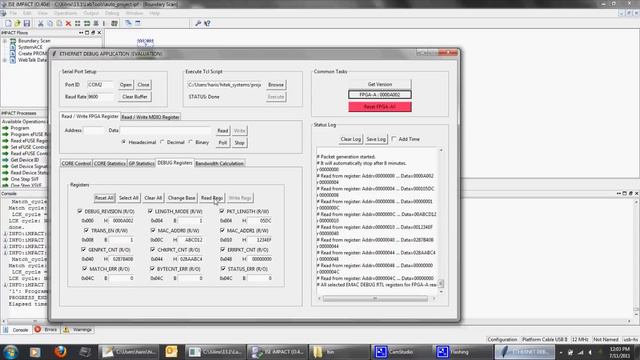Open Windows Start menu
Image resolution: width=640 pixels, height=360 pixels.
pyautogui.click(x=10, y=352)
